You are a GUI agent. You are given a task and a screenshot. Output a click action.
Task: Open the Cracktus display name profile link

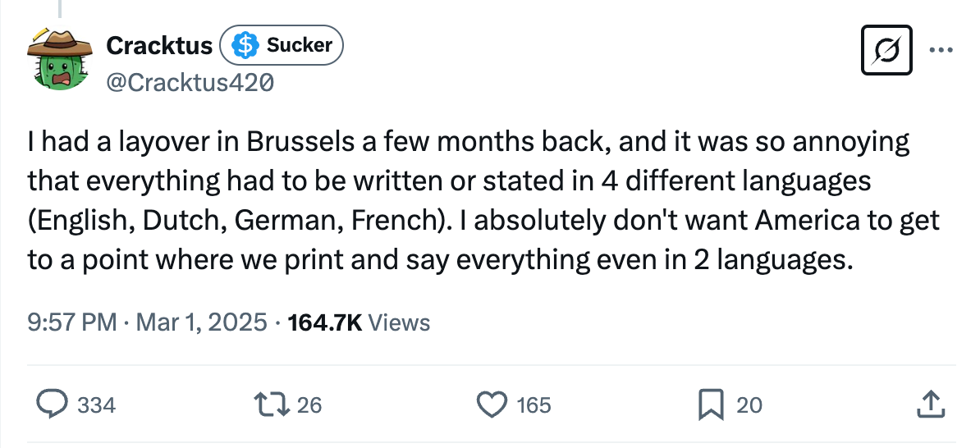click(159, 45)
